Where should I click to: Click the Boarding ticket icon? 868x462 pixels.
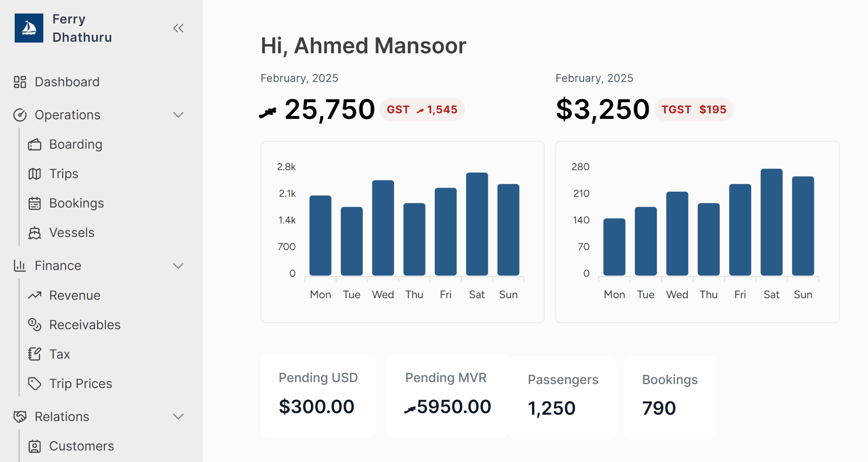click(x=35, y=144)
